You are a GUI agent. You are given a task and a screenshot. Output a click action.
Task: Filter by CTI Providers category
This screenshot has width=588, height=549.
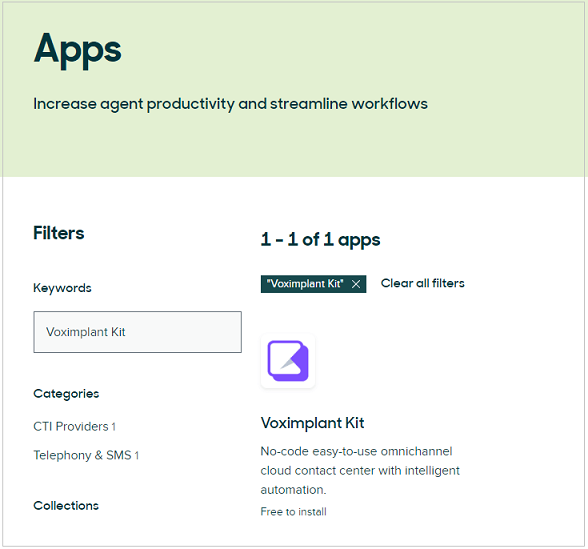(x=75, y=426)
